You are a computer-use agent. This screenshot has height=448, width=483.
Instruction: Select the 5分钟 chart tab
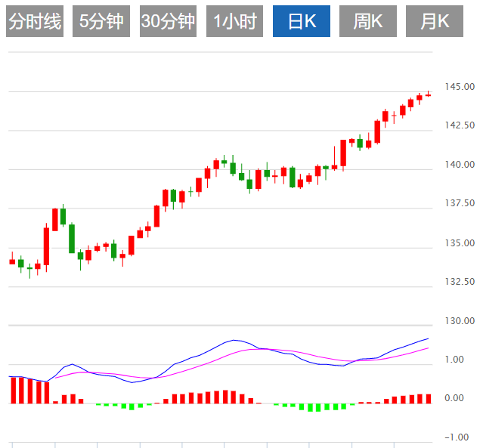tap(101, 21)
